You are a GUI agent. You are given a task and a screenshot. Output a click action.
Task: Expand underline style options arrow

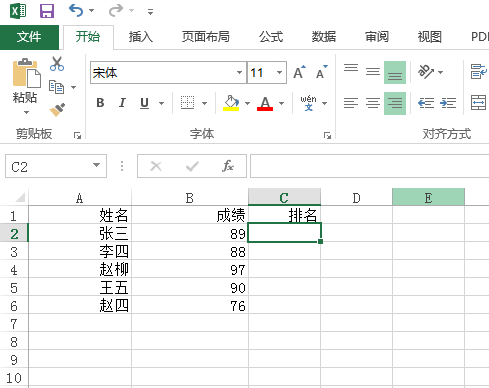[x=162, y=103]
